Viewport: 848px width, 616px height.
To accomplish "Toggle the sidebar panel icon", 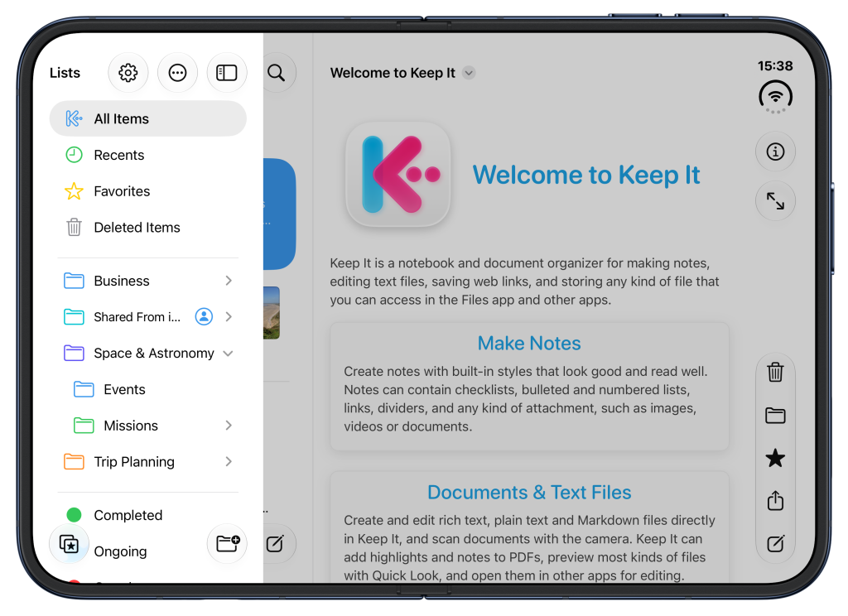I will click(x=227, y=73).
